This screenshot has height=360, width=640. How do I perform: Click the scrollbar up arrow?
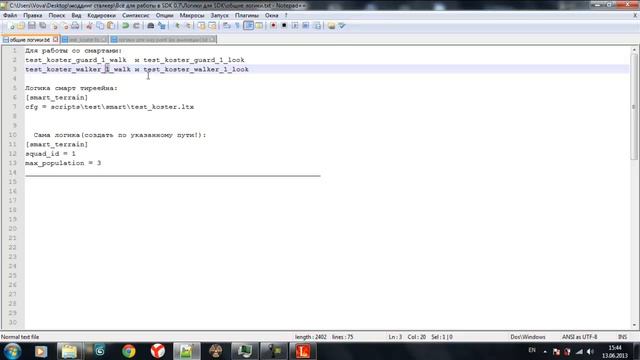coord(634,50)
